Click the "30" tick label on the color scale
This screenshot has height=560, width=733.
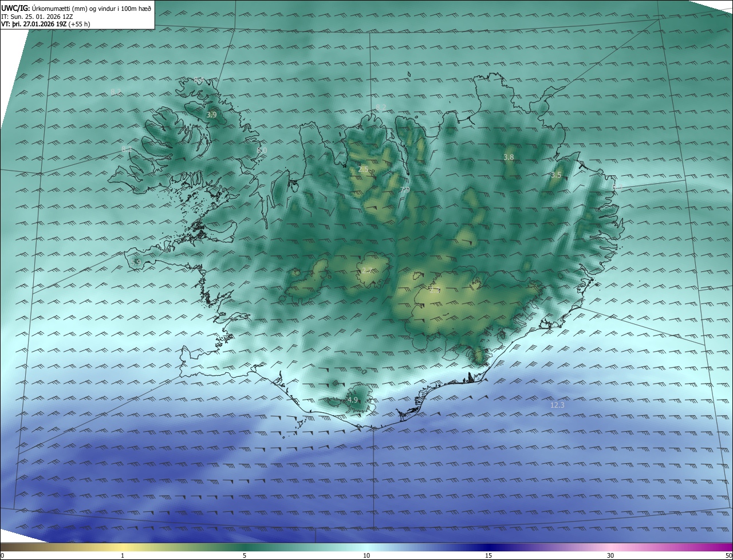click(610, 556)
